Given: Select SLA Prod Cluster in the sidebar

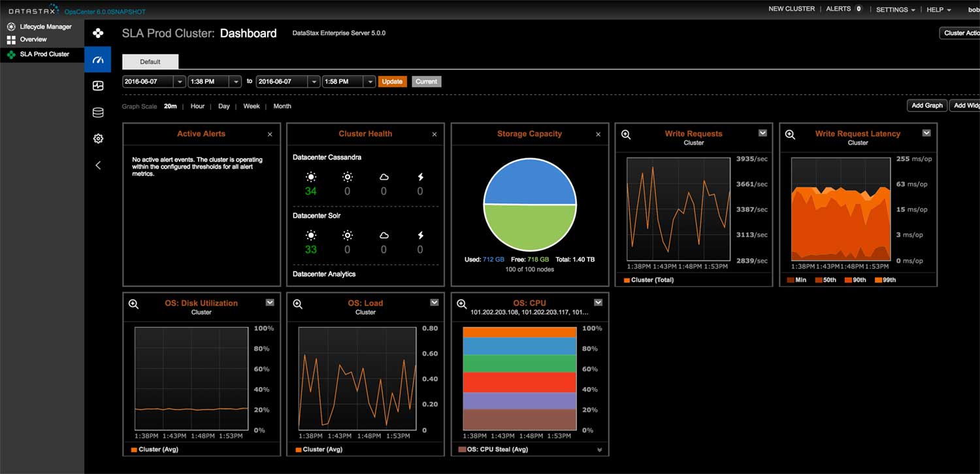Looking at the screenshot, I should coord(42,54).
